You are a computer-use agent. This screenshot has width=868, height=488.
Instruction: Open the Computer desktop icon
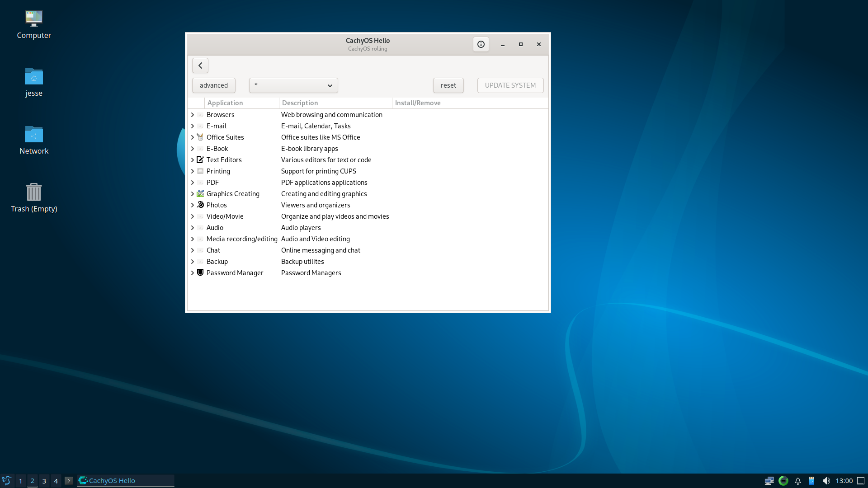tap(34, 19)
